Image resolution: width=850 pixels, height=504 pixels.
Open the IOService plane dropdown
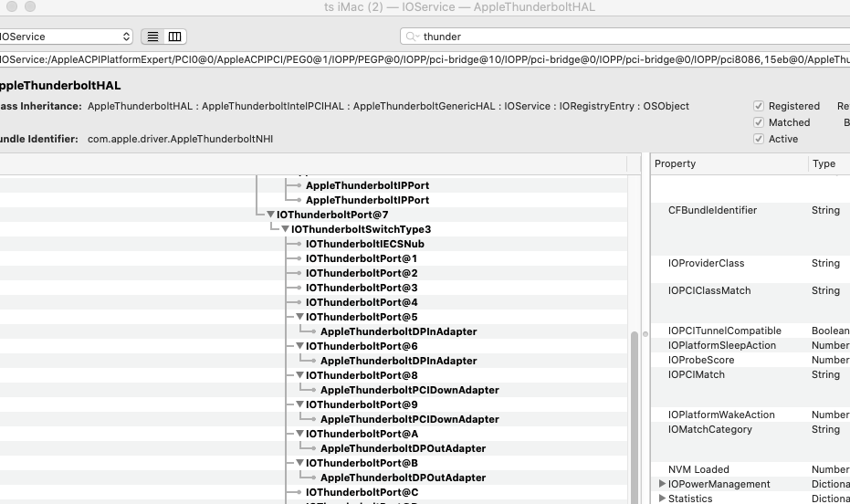click(66, 37)
